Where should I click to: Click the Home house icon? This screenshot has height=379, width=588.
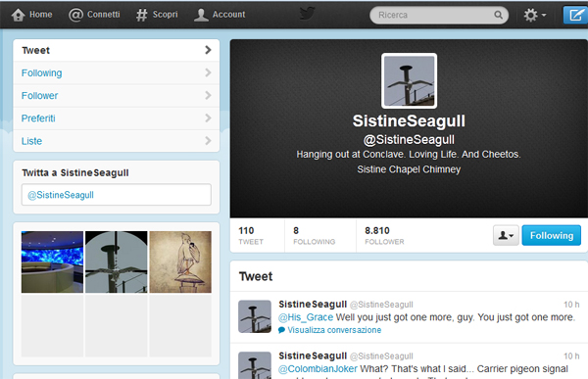click(x=18, y=15)
